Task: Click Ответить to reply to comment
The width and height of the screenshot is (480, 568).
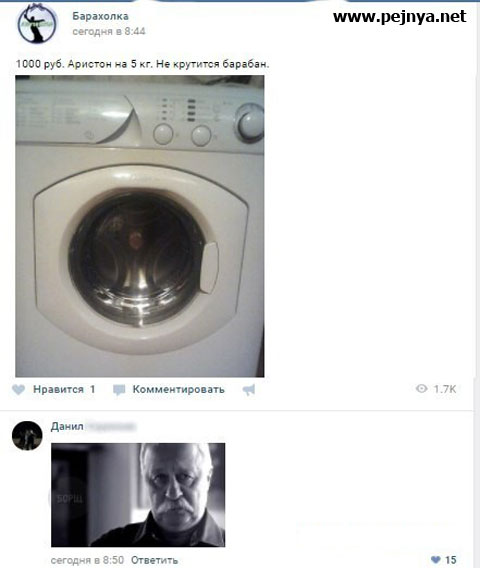Action: click(154, 560)
